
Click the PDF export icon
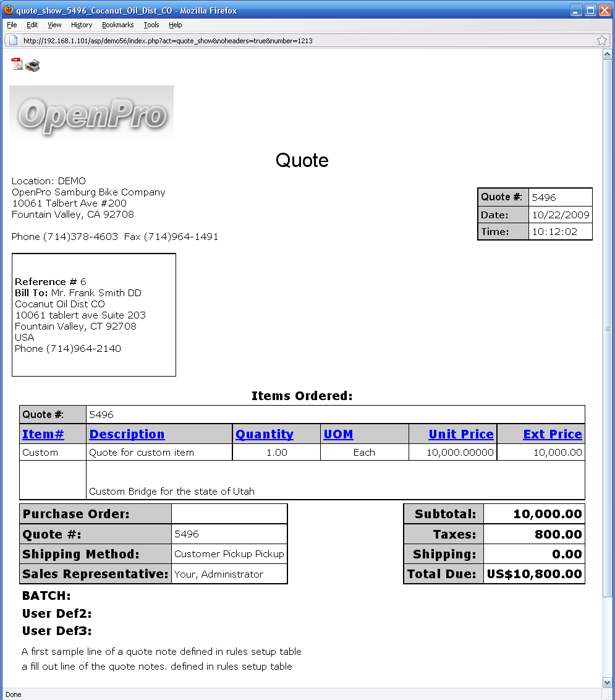17,64
